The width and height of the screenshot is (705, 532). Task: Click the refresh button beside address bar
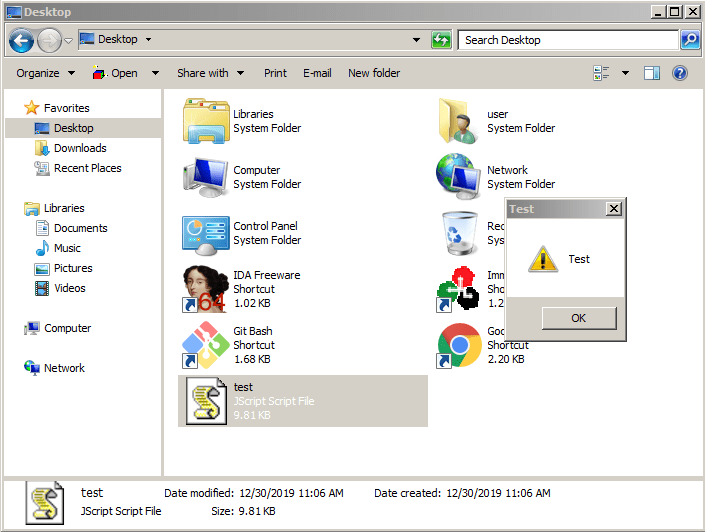(441, 40)
